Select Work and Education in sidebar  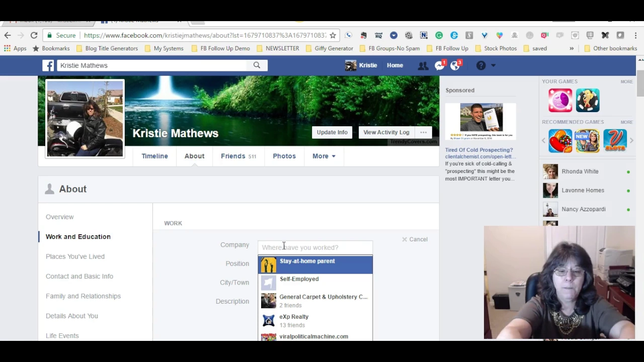point(78,236)
